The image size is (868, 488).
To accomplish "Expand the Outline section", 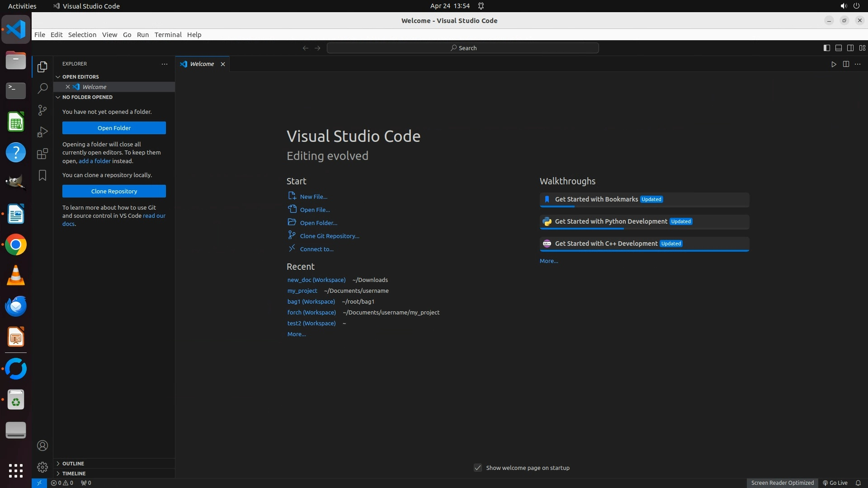I will coord(73,464).
